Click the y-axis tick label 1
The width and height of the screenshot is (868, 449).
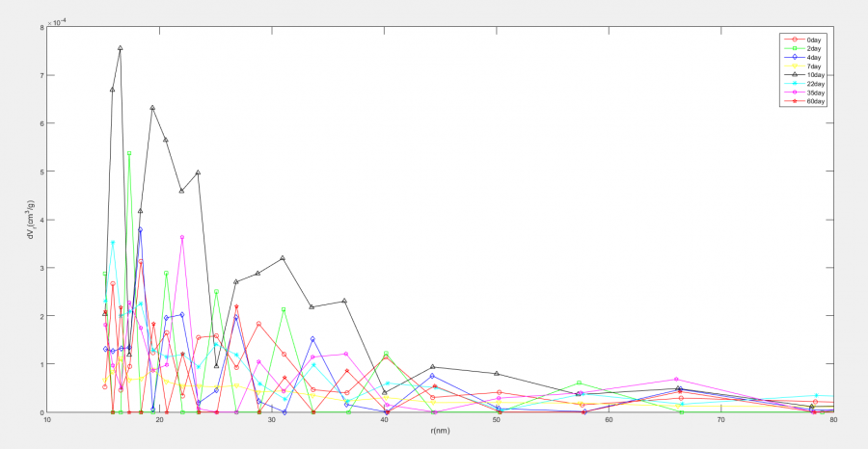42,364
